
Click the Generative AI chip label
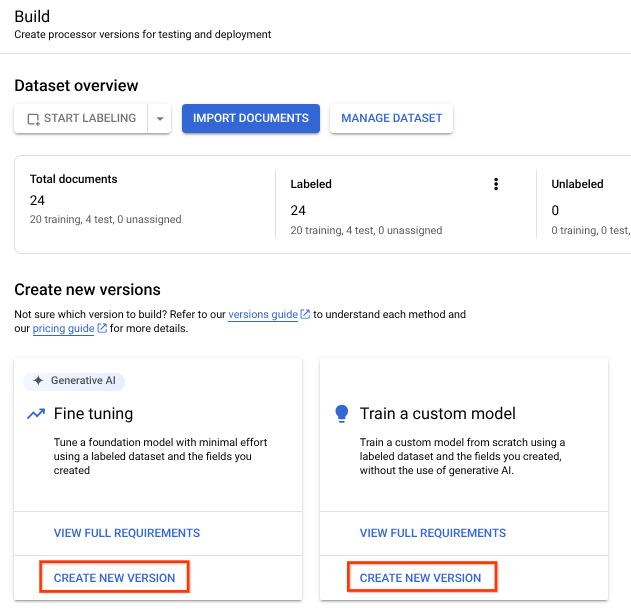click(83, 381)
